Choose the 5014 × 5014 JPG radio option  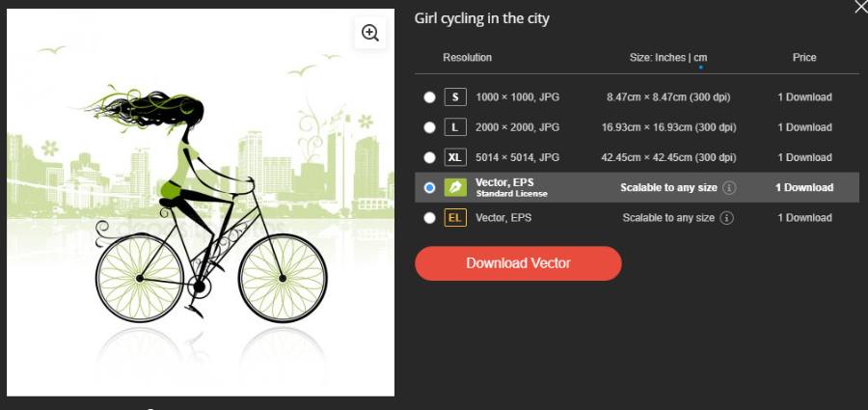(x=429, y=157)
